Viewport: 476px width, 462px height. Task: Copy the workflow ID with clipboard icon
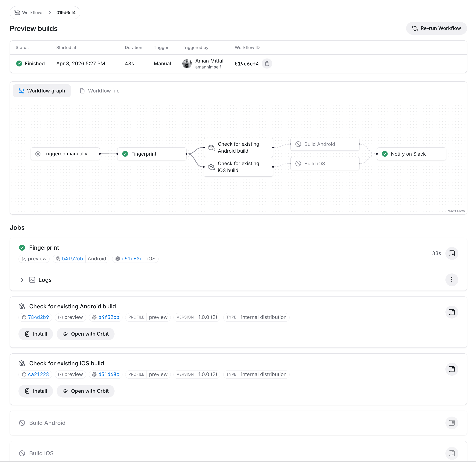tap(267, 64)
